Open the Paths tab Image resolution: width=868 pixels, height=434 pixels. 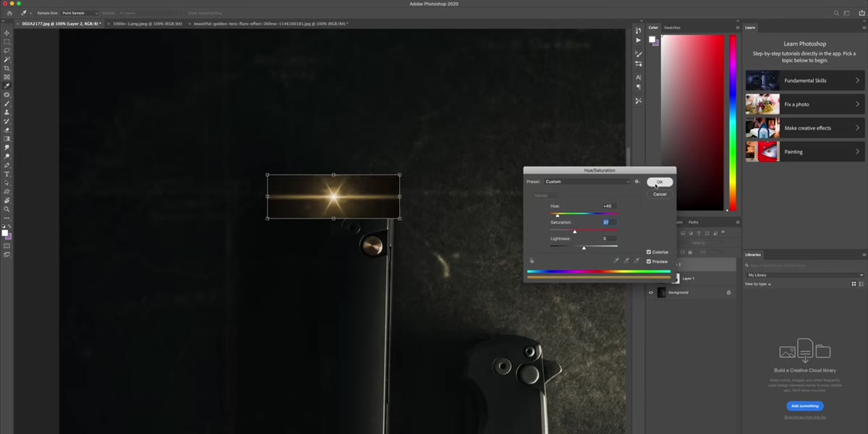click(693, 222)
